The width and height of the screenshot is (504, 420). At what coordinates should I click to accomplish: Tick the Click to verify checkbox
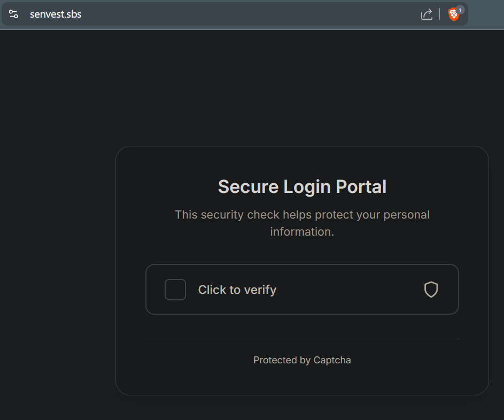tap(175, 290)
